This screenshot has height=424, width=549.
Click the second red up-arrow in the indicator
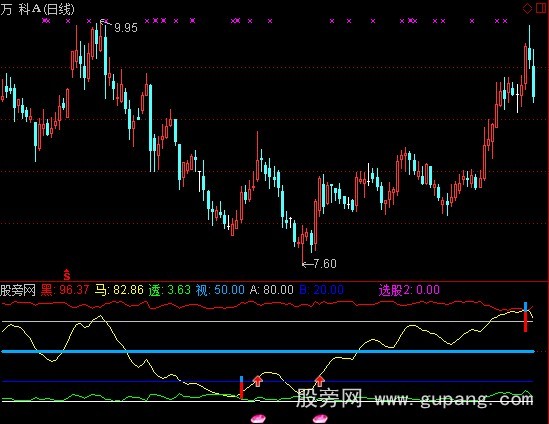[319, 381]
